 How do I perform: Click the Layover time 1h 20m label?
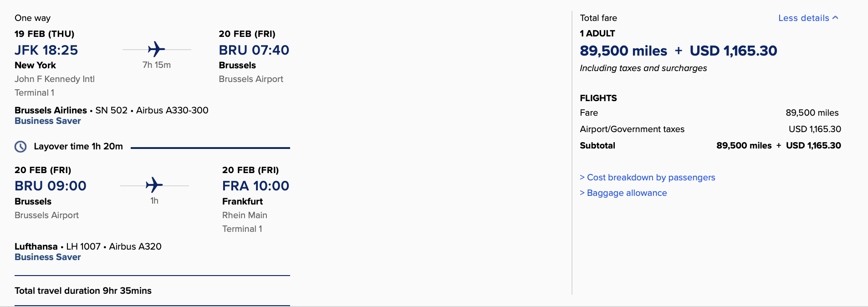78,146
